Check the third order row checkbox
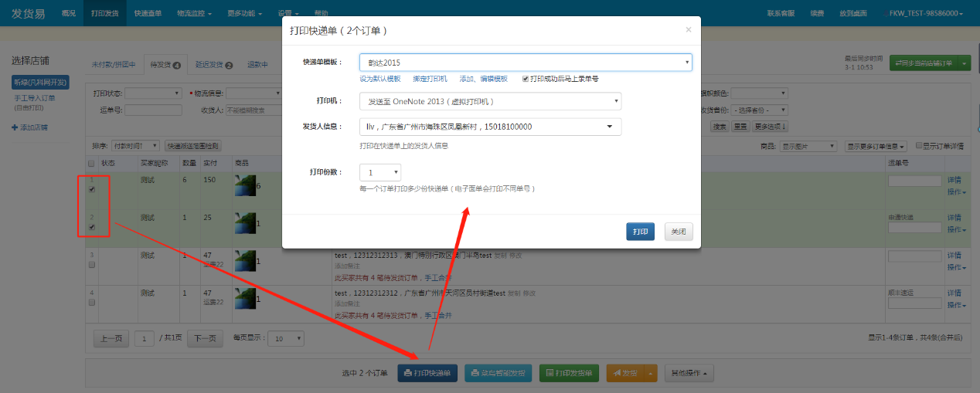 [x=92, y=264]
